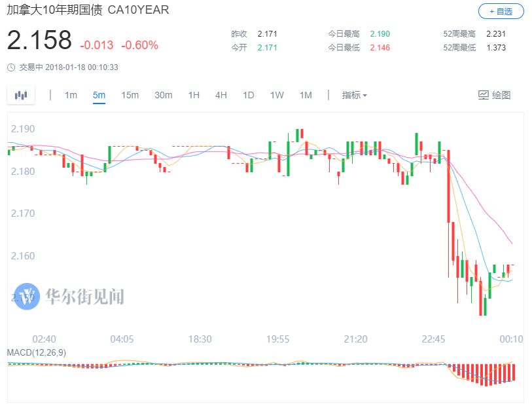Click the 绘图 drawing tool icon
This screenshot has height=410, width=532.
pyautogui.click(x=484, y=95)
